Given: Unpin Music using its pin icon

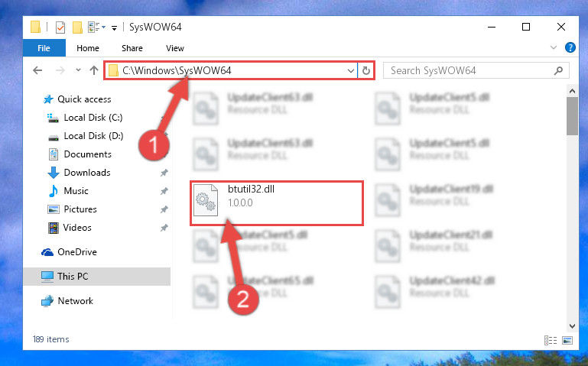Looking at the screenshot, I should pyautogui.click(x=164, y=191).
